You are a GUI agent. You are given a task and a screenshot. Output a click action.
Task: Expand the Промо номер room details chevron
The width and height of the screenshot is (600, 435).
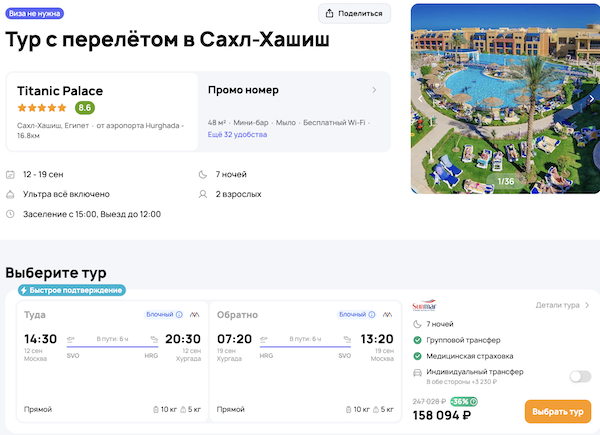[374, 90]
